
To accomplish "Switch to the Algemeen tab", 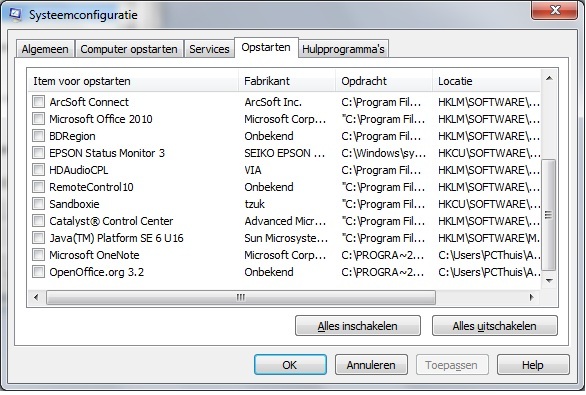I will point(45,49).
